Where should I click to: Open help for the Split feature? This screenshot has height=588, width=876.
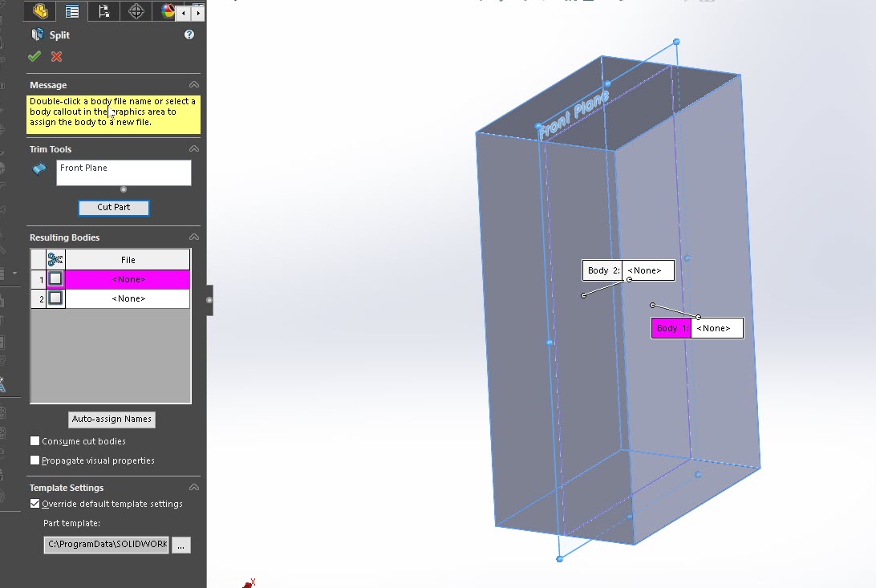189,34
